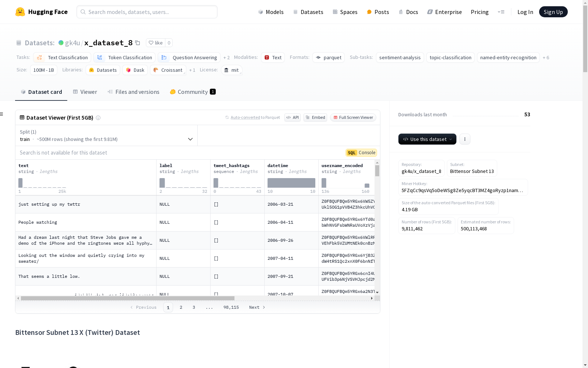Click Next page in pagination
Screen dimensions: 588x368
(257, 307)
